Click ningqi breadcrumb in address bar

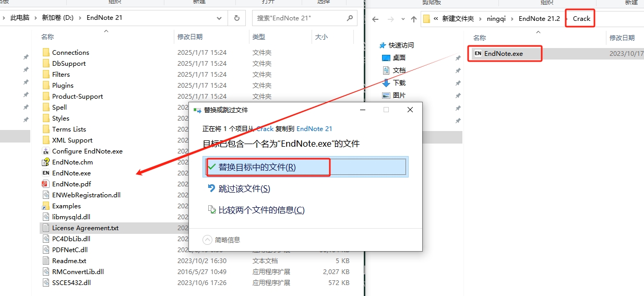coord(496,19)
